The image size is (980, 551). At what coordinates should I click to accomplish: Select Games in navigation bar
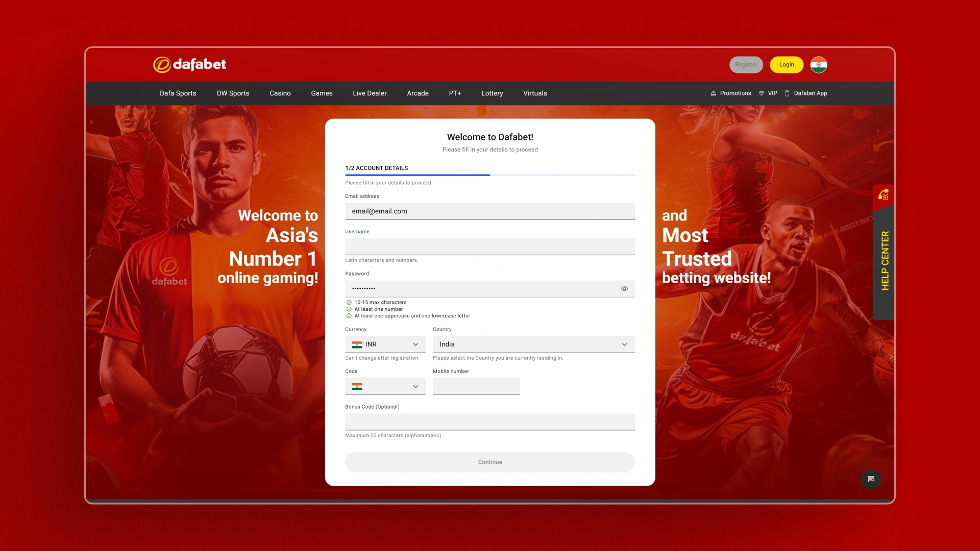(322, 93)
